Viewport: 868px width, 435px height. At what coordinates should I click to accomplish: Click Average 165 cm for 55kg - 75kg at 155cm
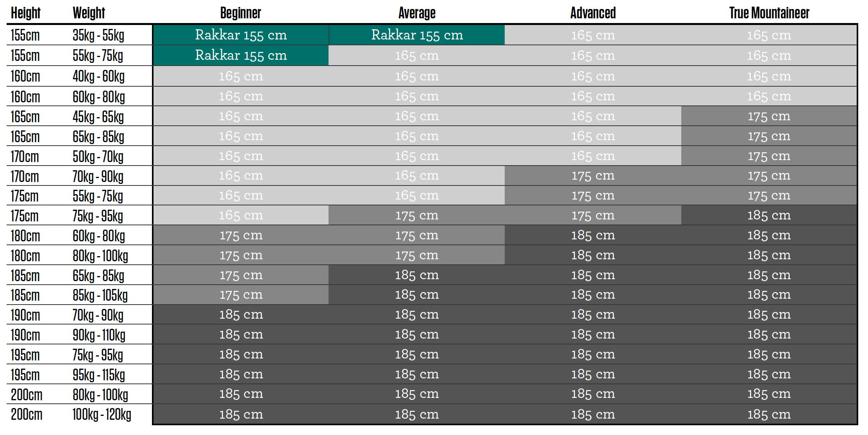(x=417, y=55)
